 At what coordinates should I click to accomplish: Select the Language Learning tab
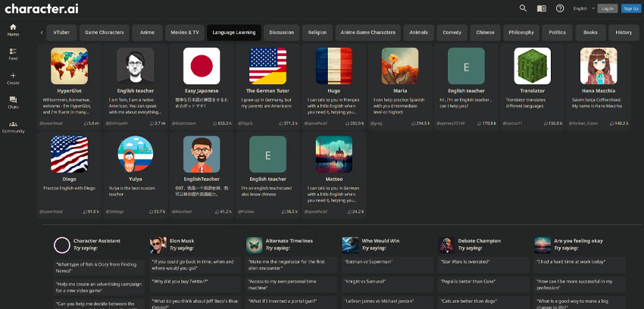234,33
